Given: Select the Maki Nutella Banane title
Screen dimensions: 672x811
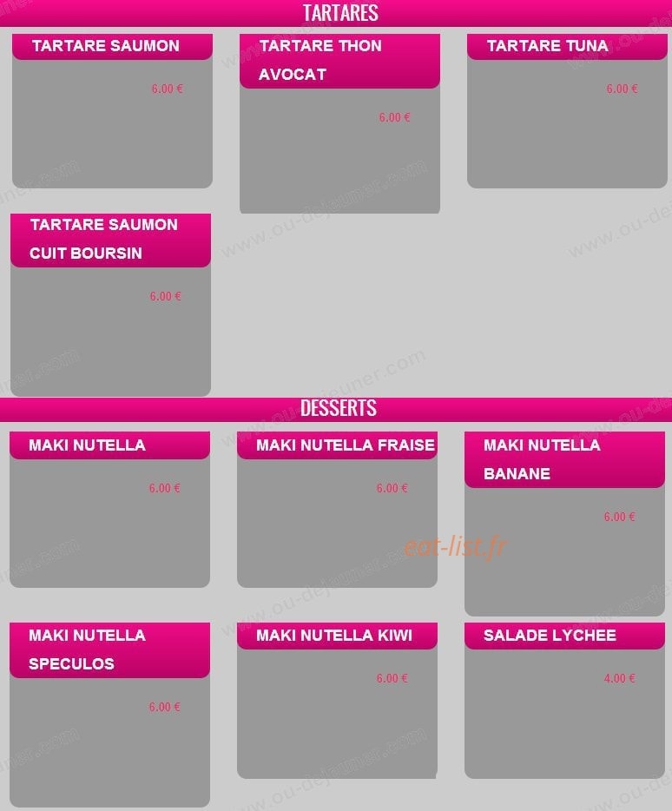Looking at the screenshot, I should pos(542,459).
